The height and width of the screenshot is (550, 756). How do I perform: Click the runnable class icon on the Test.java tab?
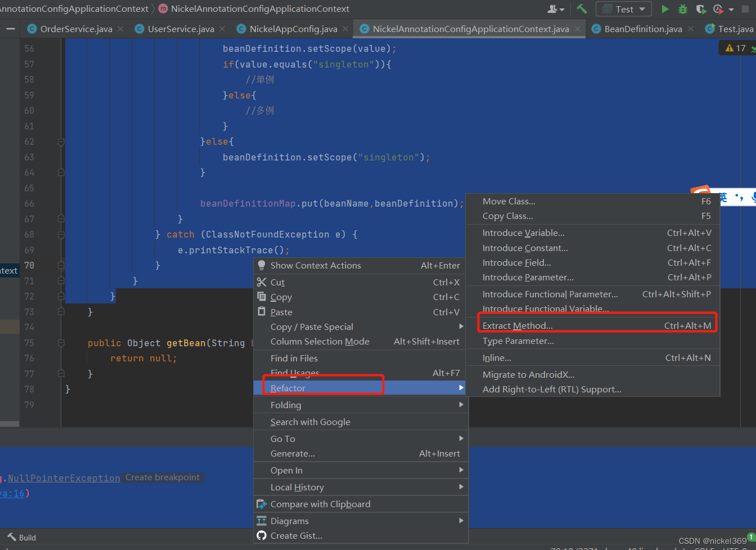710,29
